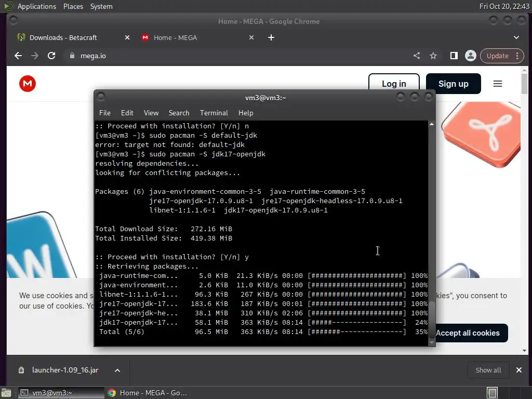This screenshot has width=532, height=399.
Task: Open Chrome profile avatar
Action: 471,56
